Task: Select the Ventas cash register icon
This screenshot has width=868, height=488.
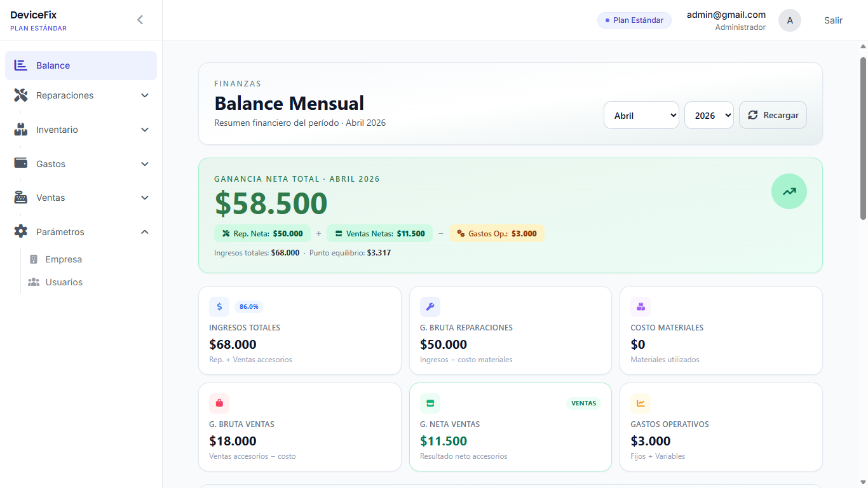Action: pos(20,197)
